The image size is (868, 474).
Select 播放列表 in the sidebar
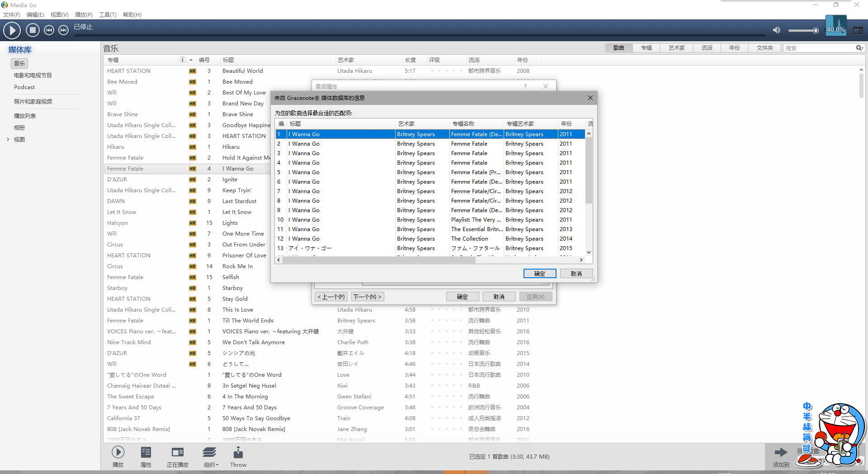tap(25, 116)
